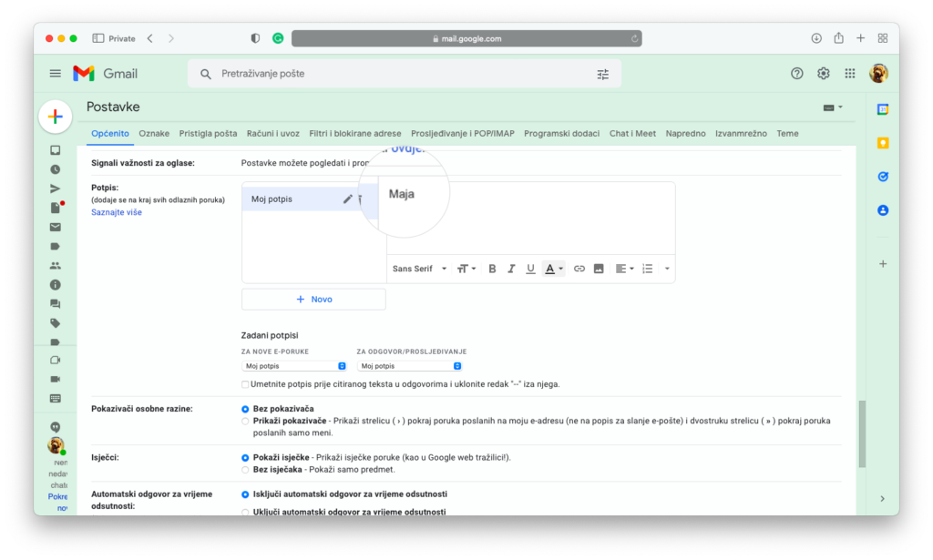This screenshot has height=560, width=933.
Task: Open the Za nove e-poruke signature dropdown
Action: (x=295, y=366)
